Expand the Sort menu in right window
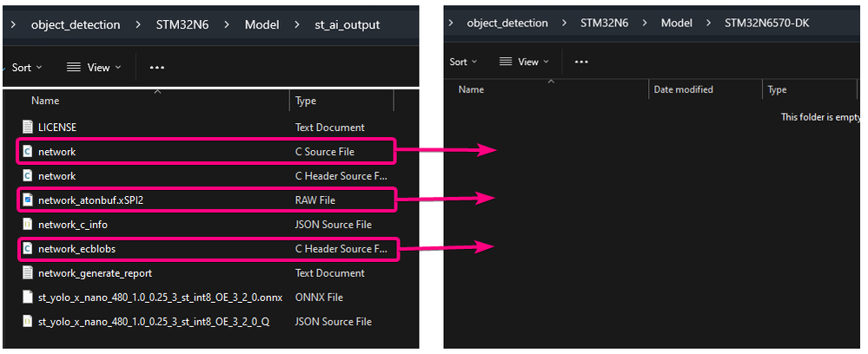 463,62
